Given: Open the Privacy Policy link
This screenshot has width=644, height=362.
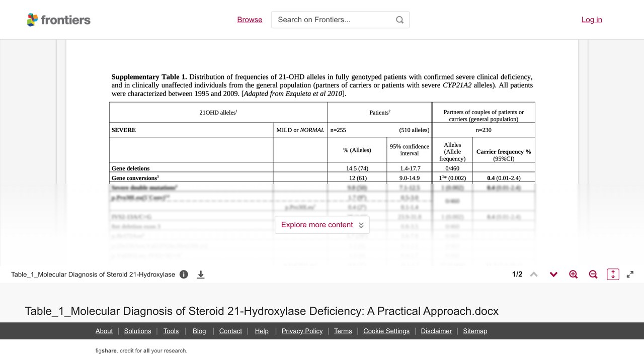Looking at the screenshot, I should click(x=302, y=331).
